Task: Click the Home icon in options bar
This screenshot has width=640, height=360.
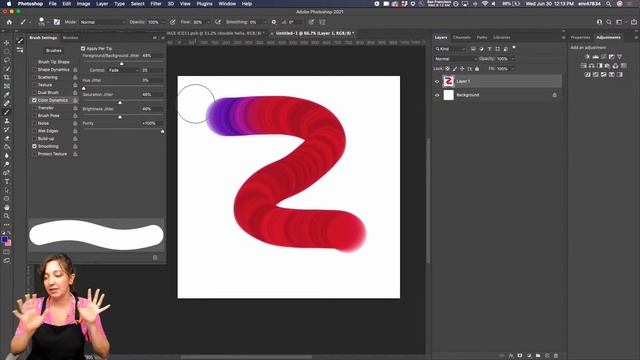Action: tap(9, 22)
